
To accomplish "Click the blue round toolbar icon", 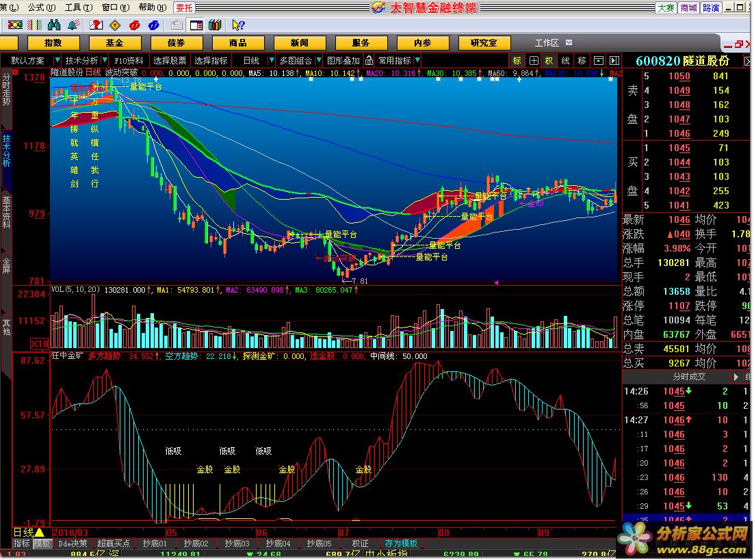I will coord(154,25).
